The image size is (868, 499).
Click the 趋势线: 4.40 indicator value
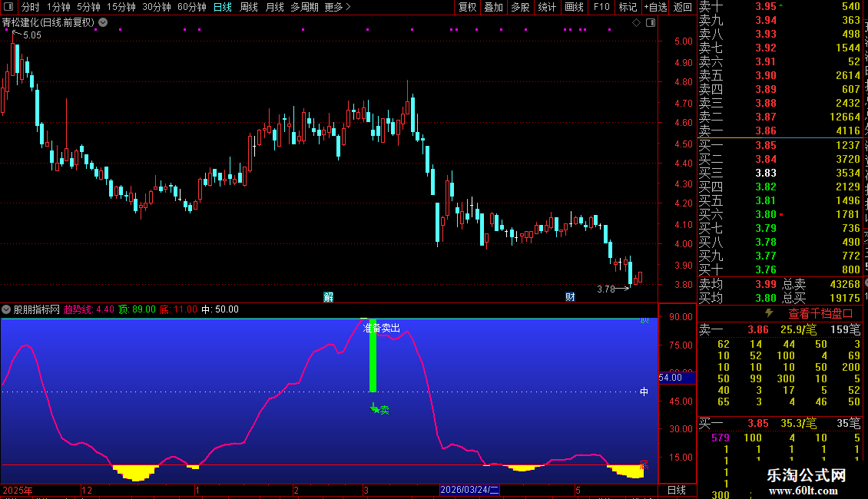(x=88, y=309)
